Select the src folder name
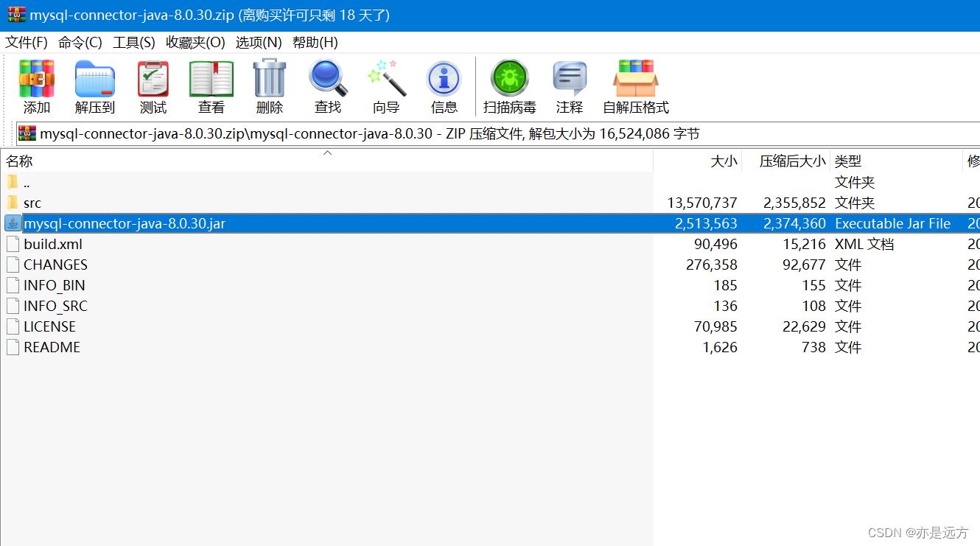Image resolution: width=980 pixels, height=546 pixels. tap(32, 203)
